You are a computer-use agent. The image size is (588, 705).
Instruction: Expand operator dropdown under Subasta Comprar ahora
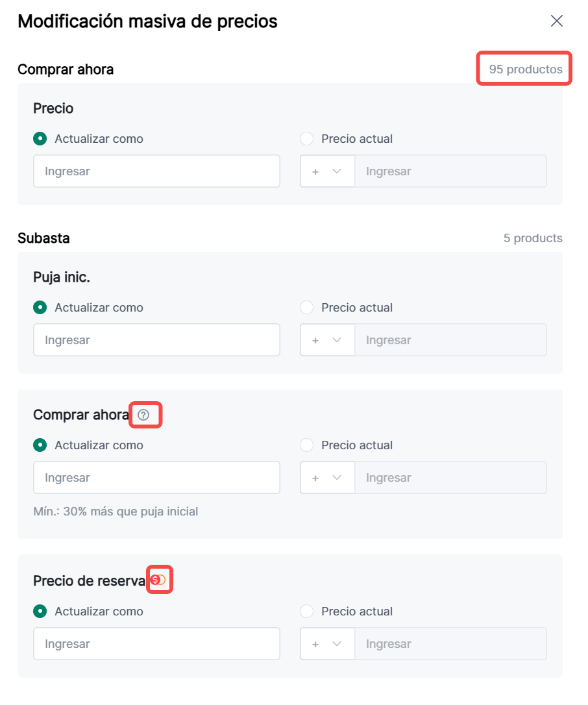point(327,478)
